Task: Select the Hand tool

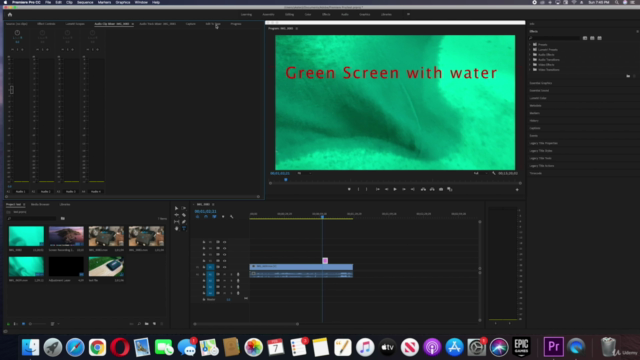Action: pyautogui.click(x=176, y=229)
